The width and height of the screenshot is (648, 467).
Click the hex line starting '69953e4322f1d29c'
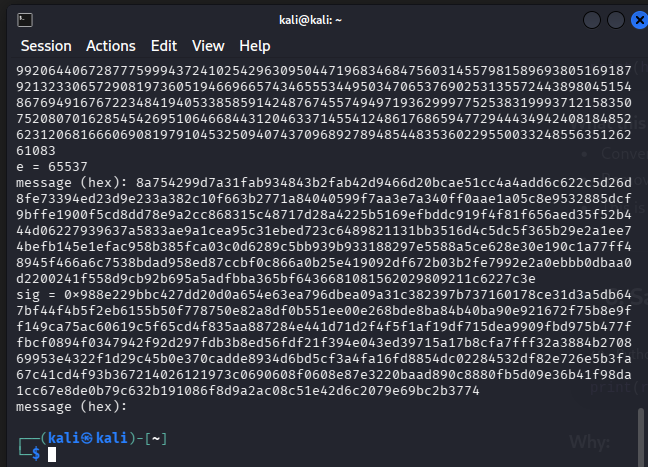pos(324,359)
